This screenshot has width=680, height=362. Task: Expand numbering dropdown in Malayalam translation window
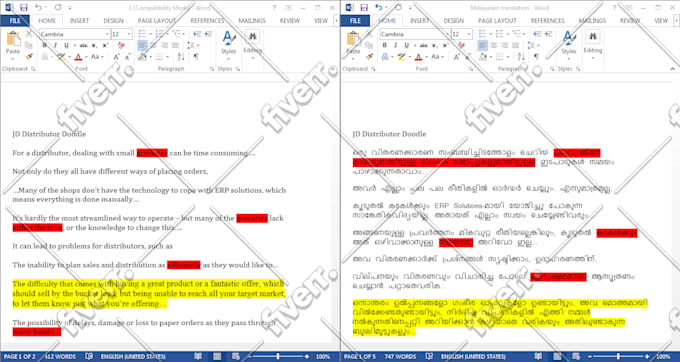(507, 34)
